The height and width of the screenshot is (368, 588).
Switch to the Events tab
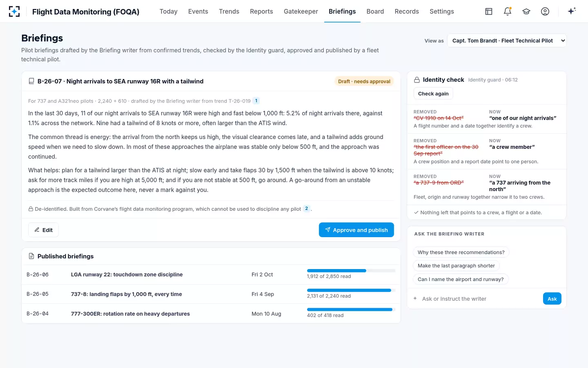tap(198, 11)
